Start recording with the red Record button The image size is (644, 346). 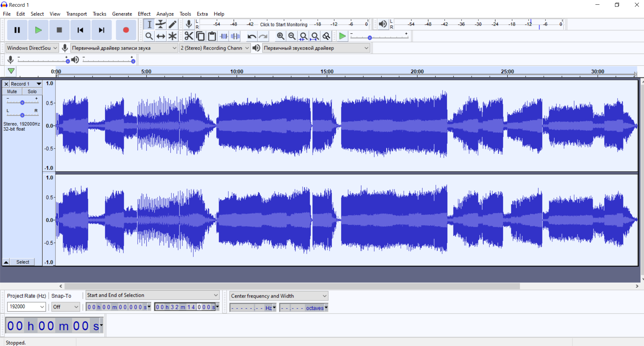point(126,30)
